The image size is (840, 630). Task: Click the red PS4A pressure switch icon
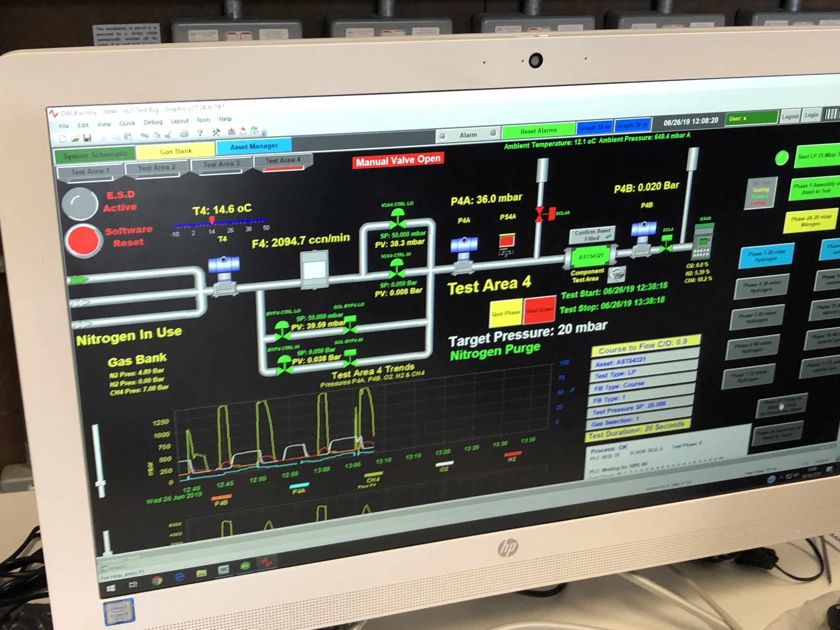[x=507, y=242]
